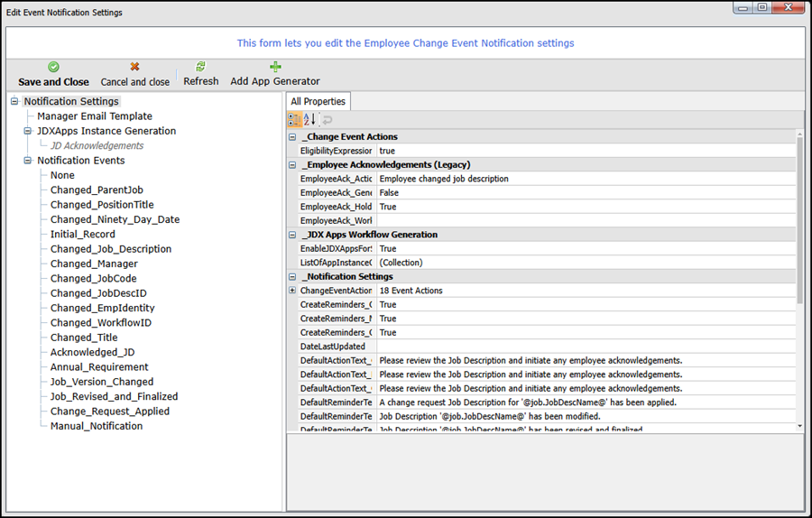
Task: Click the green Refresh arrows icon
Action: click(x=200, y=67)
